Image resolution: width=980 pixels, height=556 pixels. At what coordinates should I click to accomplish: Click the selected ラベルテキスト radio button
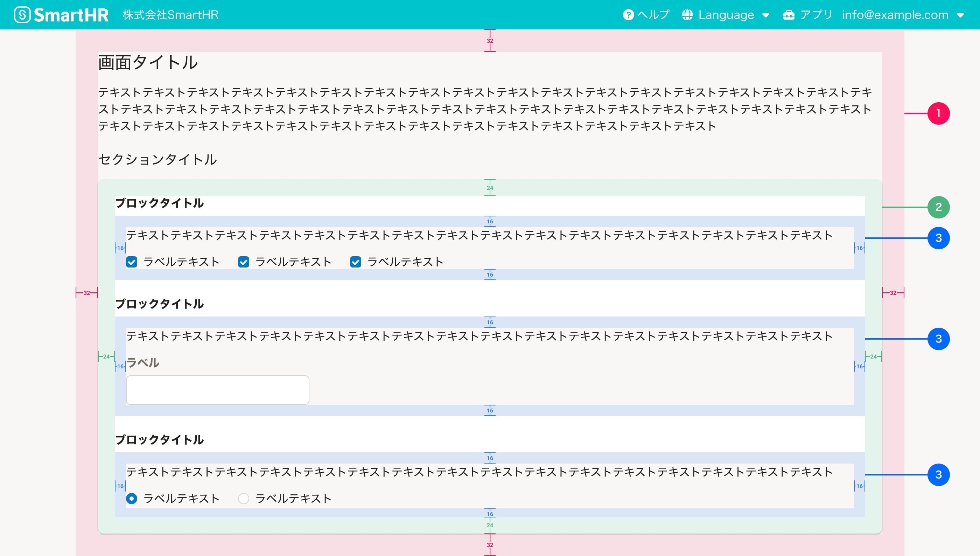point(132,499)
